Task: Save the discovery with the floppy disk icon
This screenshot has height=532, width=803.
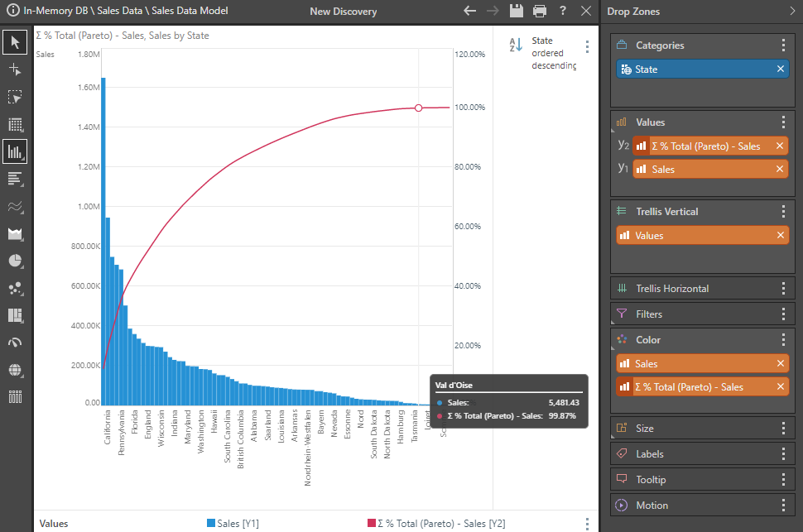Action: click(517, 11)
